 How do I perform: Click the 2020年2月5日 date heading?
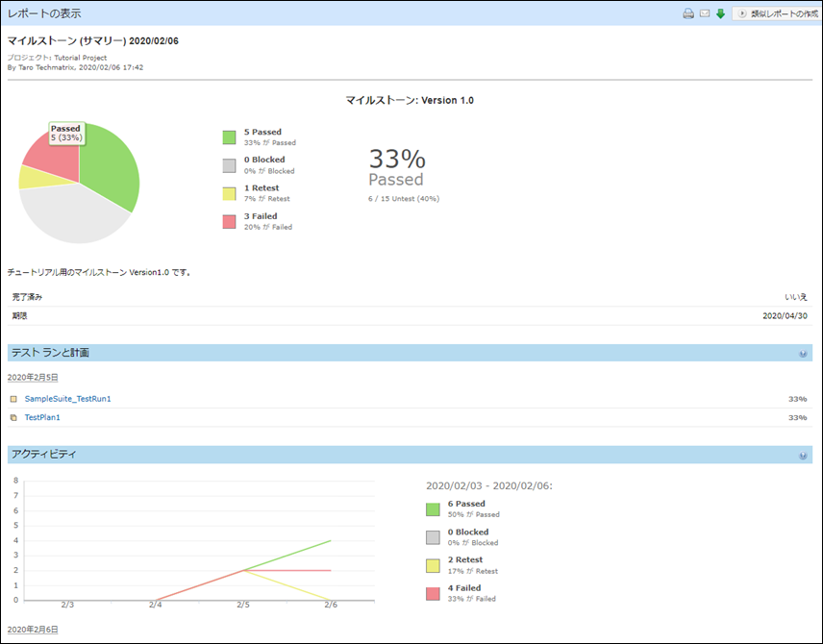pos(33,378)
